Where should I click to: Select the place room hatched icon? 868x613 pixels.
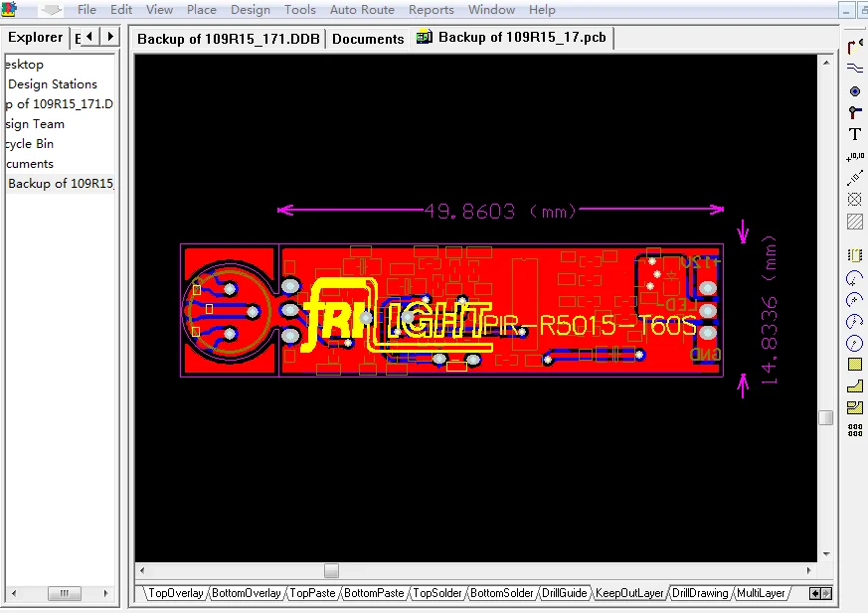(855, 222)
